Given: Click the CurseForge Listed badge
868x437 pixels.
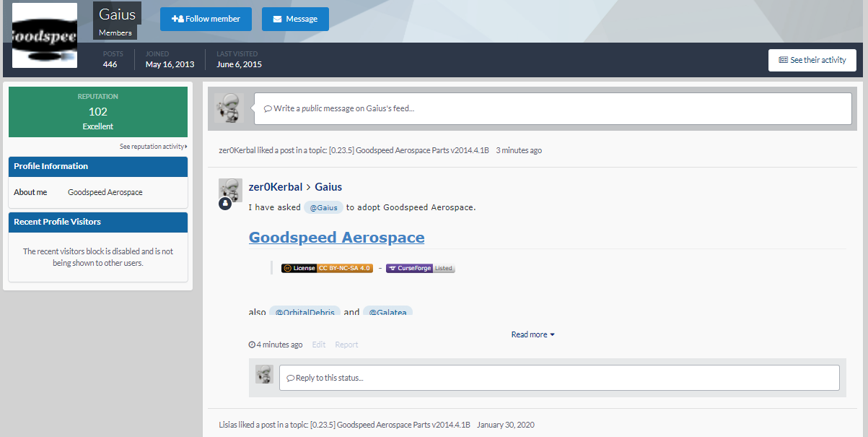Looking at the screenshot, I should coord(421,268).
